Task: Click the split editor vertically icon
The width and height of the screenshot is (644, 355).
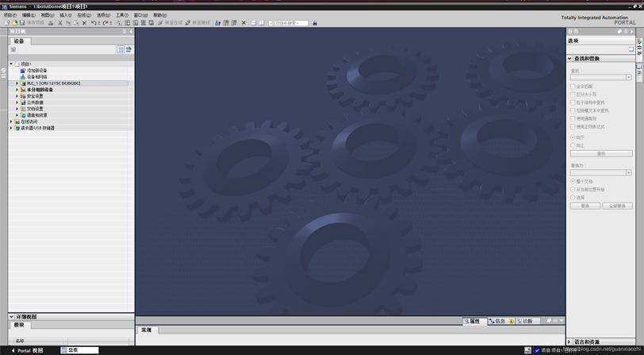Action: click(261, 23)
